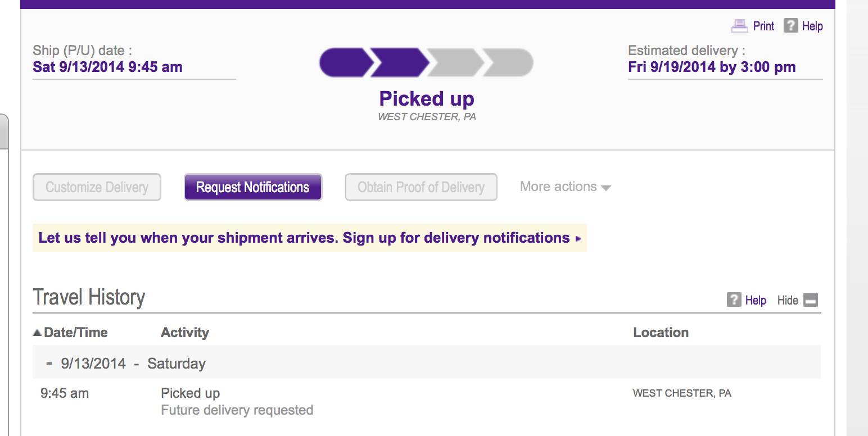The image size is (868, 436).
Task: Click the second purple progress step
Action: click(400, 63)
